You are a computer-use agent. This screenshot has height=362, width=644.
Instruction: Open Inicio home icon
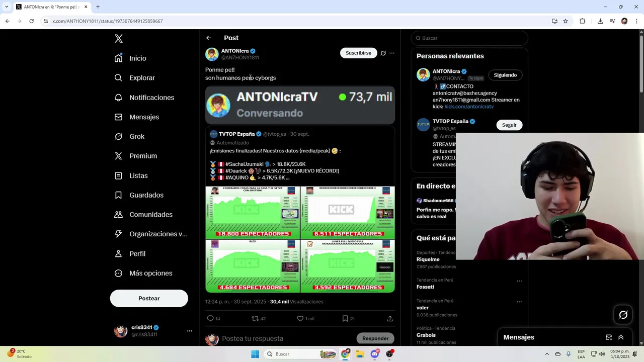pyautogui.click(x=118, y=58)
